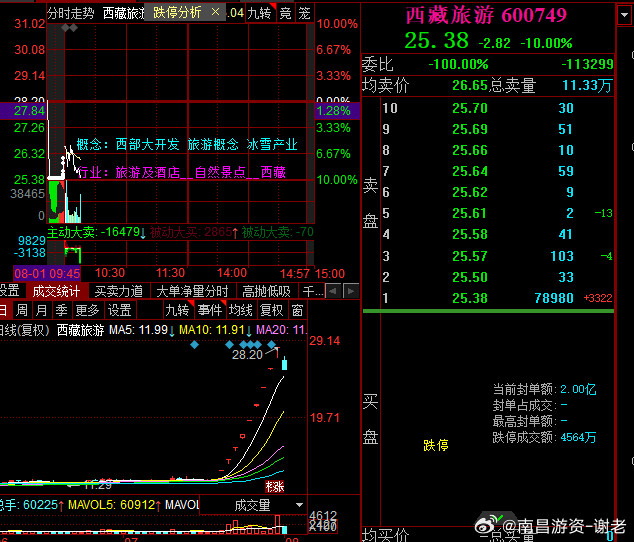Click sell level 10 price 25.70
634x542 pixels.
pyautogui.click(x=469, y=108)
